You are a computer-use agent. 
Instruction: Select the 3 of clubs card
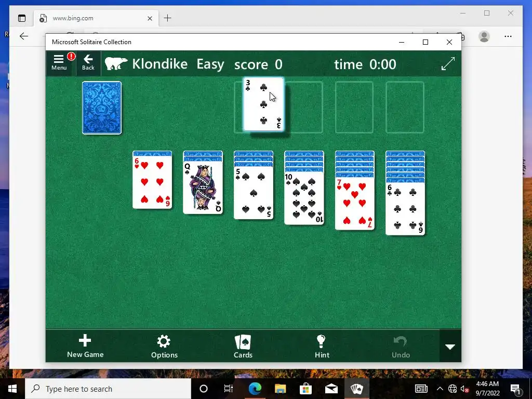pos(263,104)
